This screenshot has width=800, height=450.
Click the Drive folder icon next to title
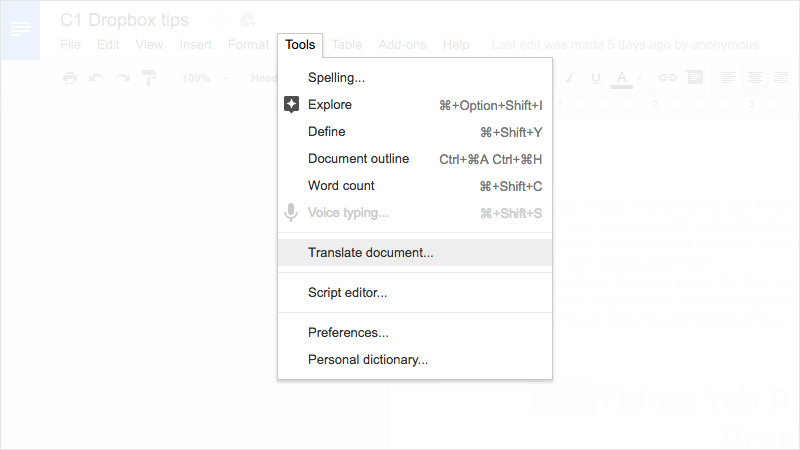pyautogui.click(x=247, y=20)
